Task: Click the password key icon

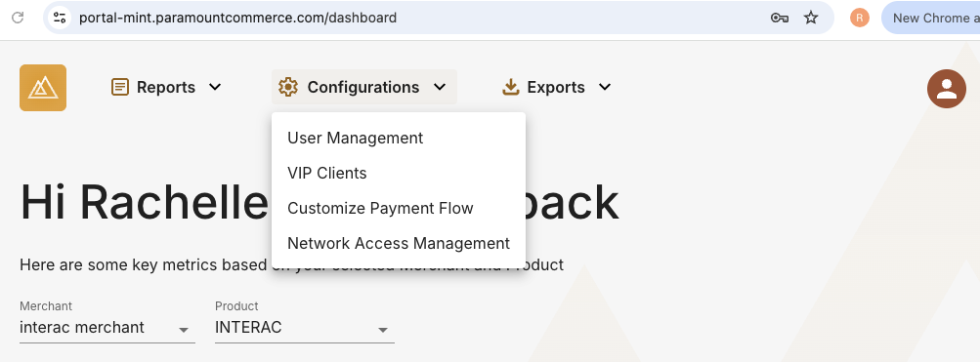Action: pos(779,18)
